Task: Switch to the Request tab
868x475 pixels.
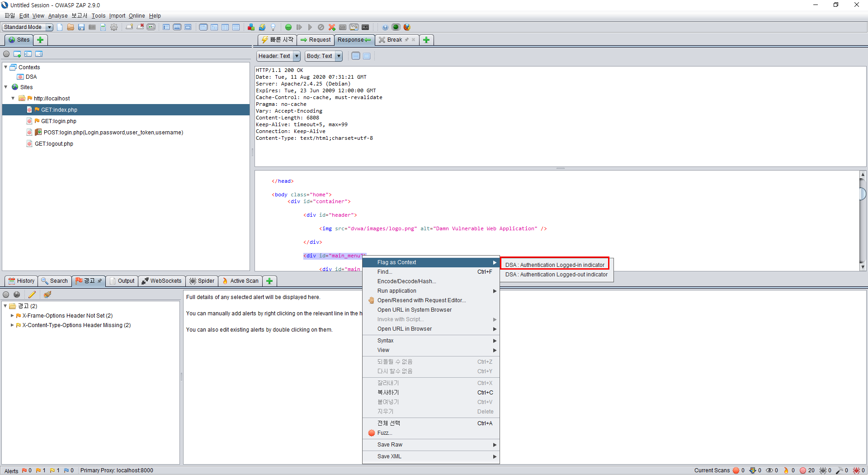Action: click(x=316, y=40)
